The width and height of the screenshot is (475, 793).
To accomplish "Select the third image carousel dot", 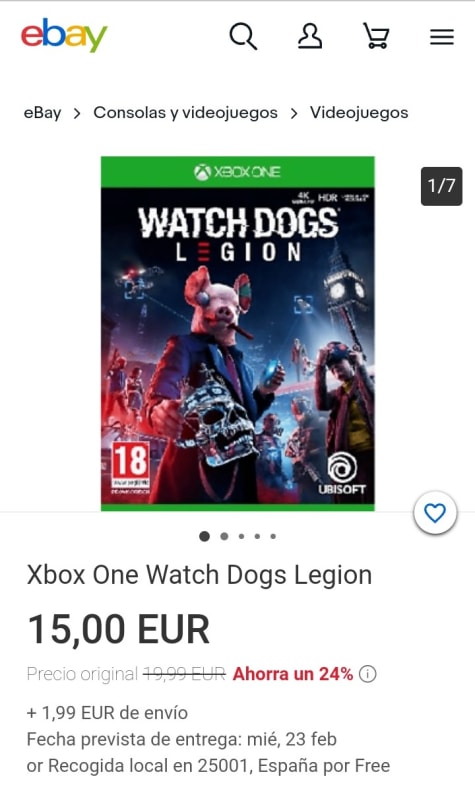I will pos(241,536).
